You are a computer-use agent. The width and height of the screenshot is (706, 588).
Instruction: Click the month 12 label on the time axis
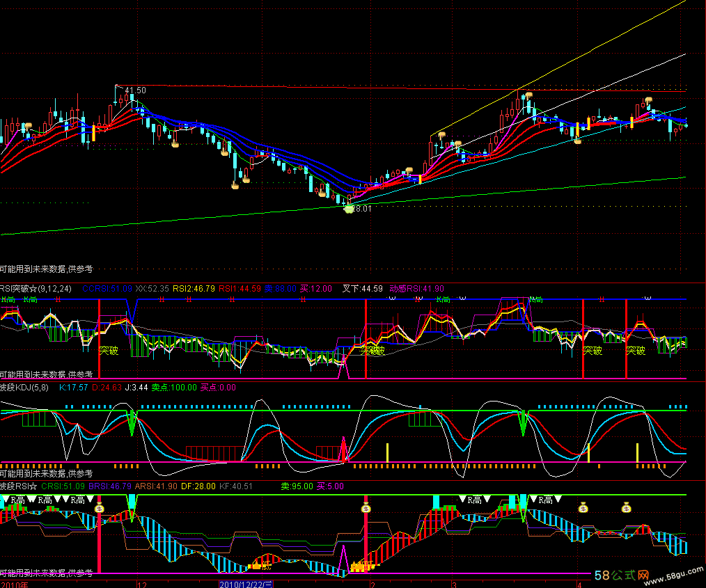142,585
